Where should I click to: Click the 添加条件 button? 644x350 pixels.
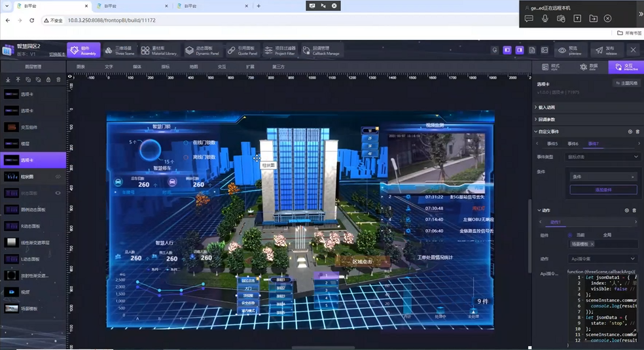pos(603,190)
